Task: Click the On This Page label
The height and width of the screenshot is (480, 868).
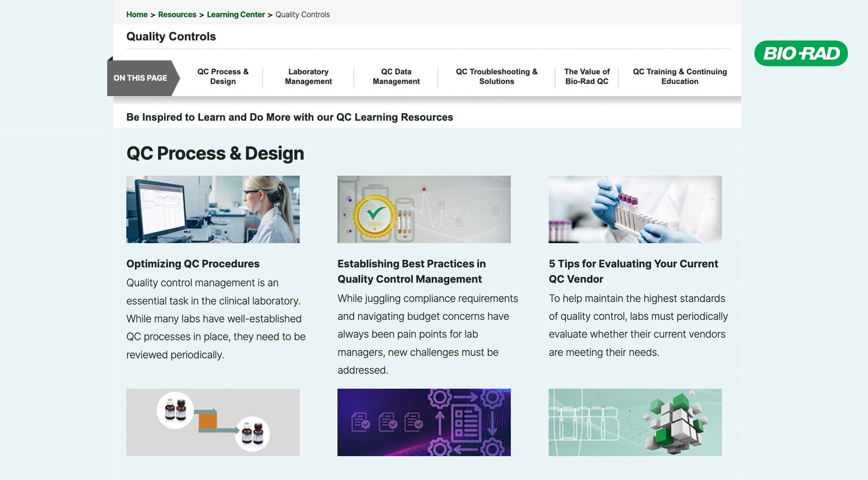Action: click(x=140, y=78)
